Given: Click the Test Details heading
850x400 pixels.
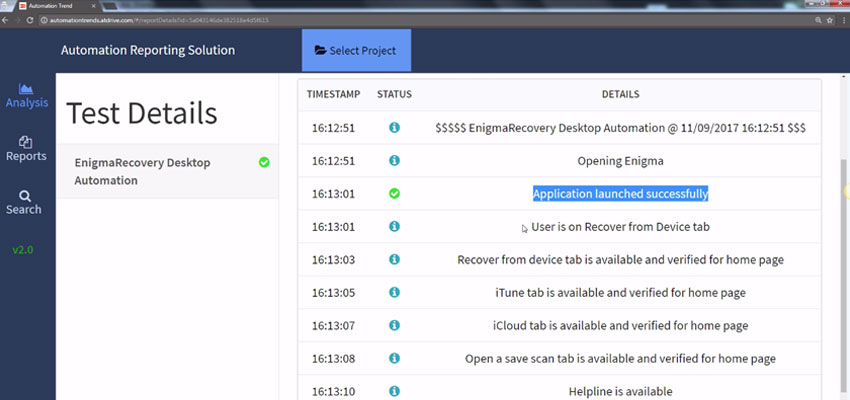Looking at the screenshot, I should click(141, 113).
